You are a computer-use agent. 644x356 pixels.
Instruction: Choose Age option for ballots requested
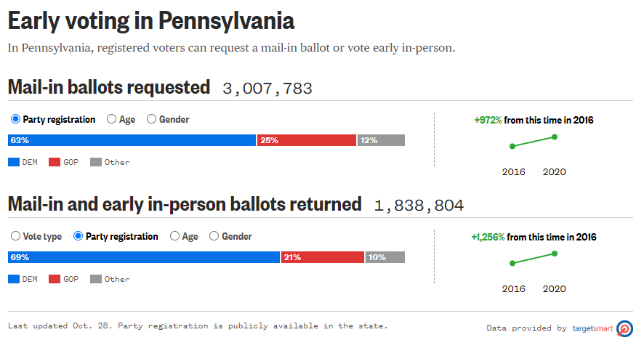(112, 119)
